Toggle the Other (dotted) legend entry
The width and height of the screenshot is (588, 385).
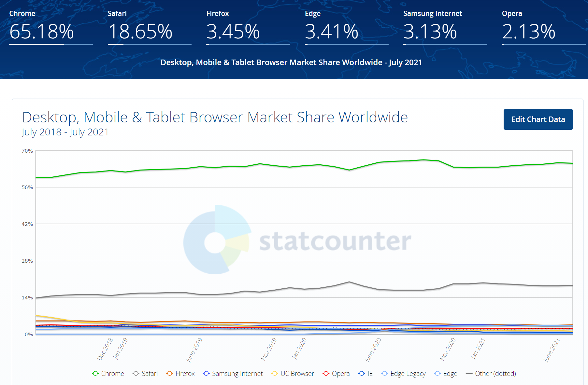pyautogui.click(x=491, y=374)
